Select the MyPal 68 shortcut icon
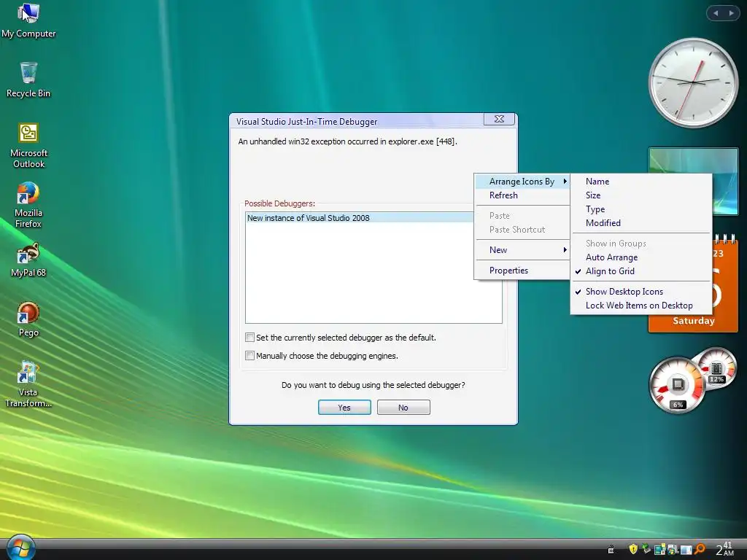 [x=28, y=260]
